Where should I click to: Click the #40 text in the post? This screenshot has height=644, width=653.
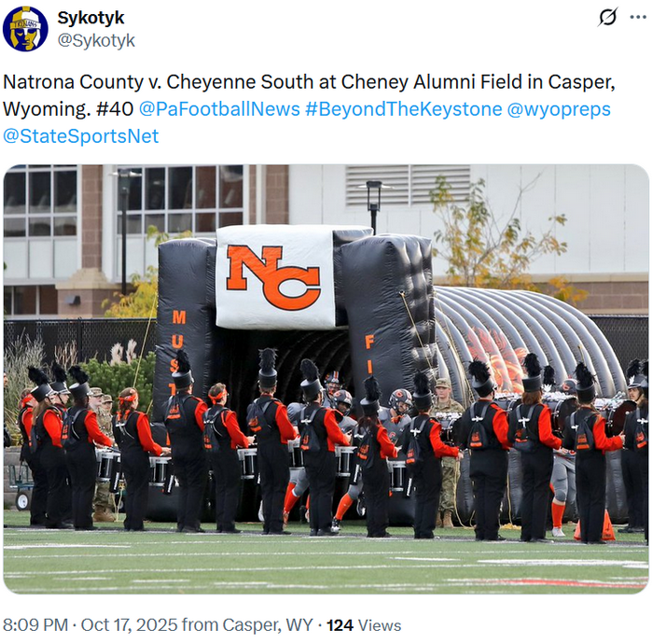(x=114, y=108)
